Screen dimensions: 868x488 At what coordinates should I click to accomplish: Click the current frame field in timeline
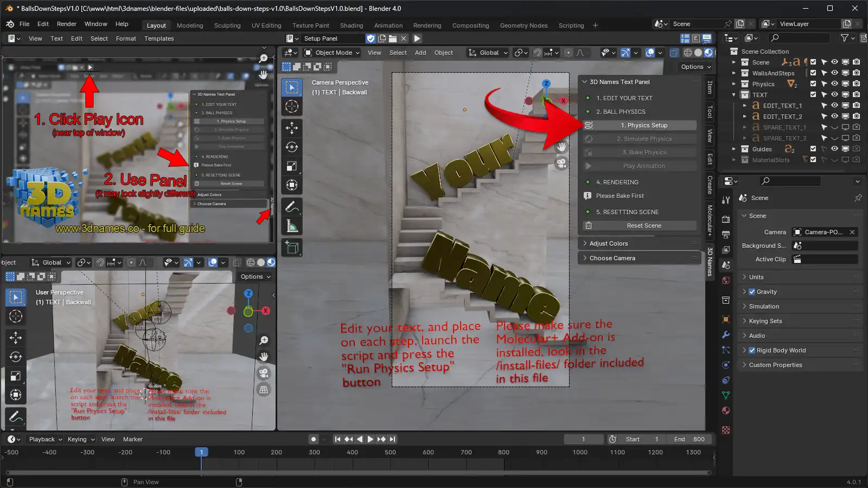pos(584,439)
